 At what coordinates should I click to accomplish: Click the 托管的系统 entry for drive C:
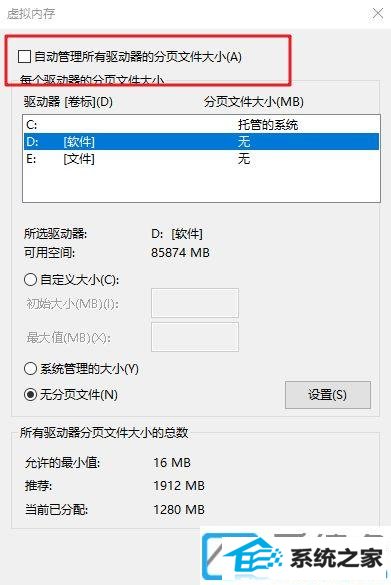tap(268, 124)
